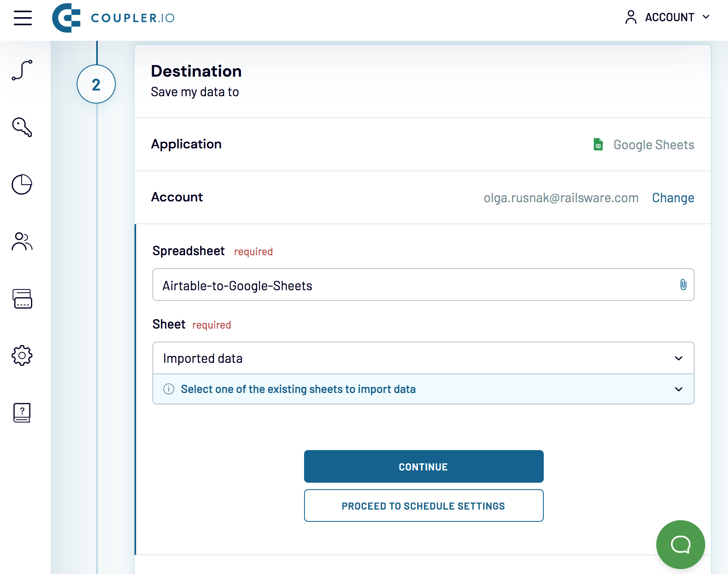Collapse the existing sheets info message
Viewport: 728px width, 574px height.
[x=678, y=389]
